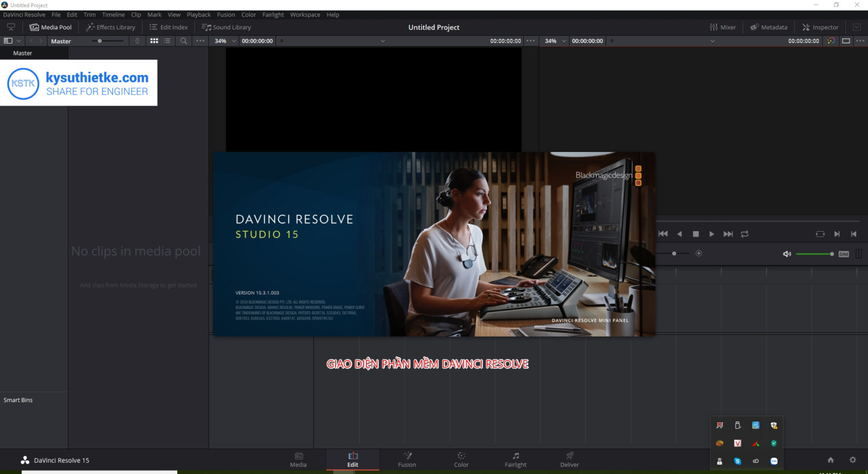868x474 pixels.
Task: Select the Smart Bins section label
Action: [x=18, y=400]
